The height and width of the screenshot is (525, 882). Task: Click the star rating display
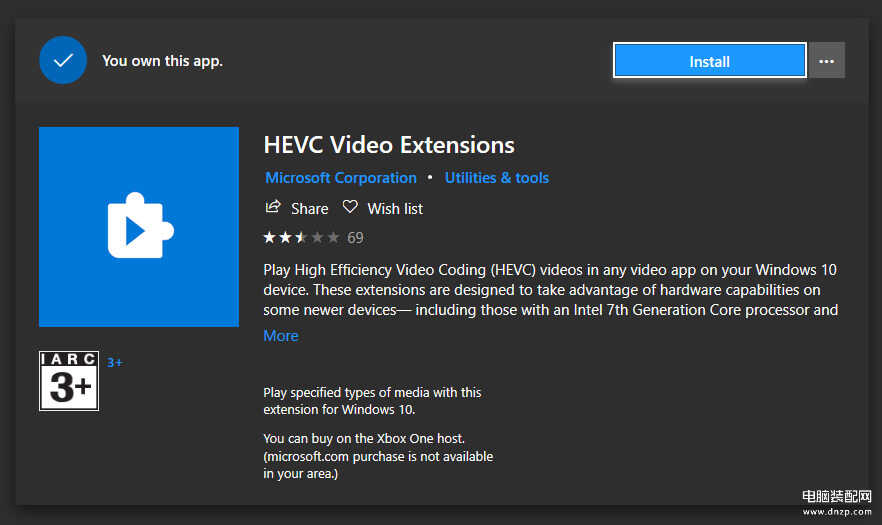(302, 237)
